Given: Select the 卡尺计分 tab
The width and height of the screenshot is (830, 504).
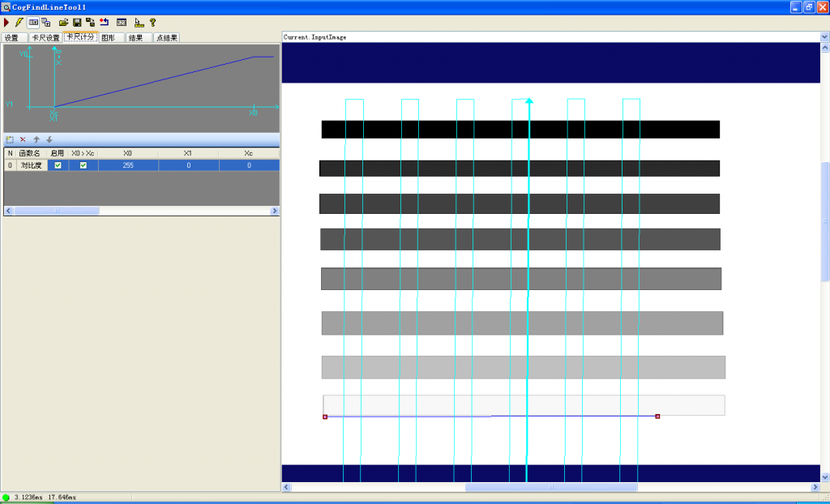Looking at the screenshot, I should [x=80, y=37].
